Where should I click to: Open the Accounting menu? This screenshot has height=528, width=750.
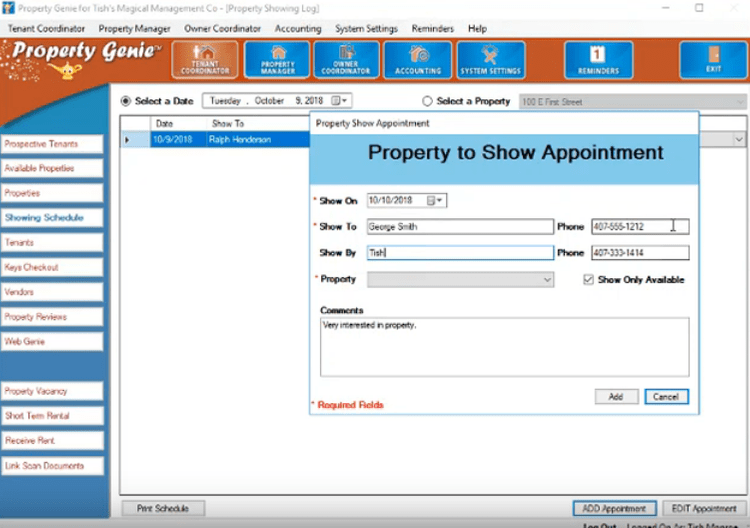click(298, 29)
